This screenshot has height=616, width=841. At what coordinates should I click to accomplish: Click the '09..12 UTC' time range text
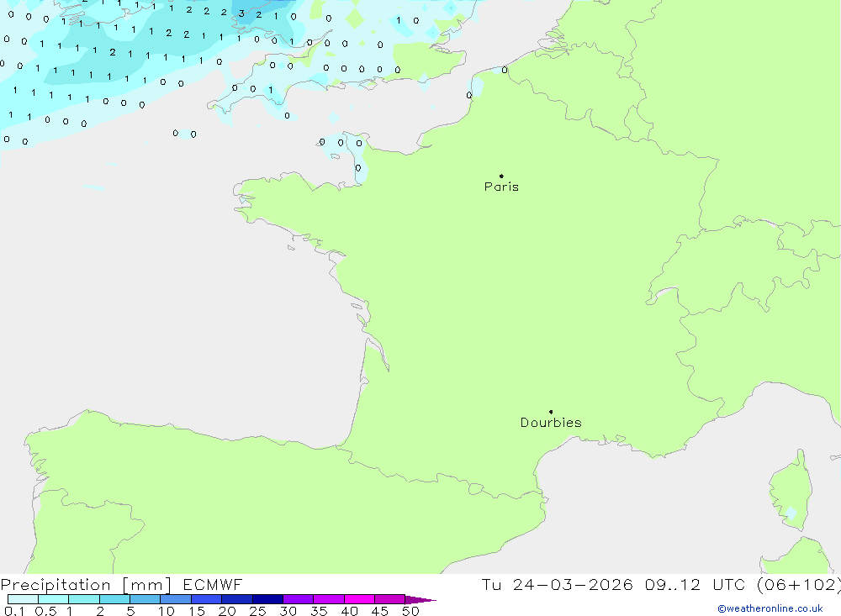click(x=696, y=584)
